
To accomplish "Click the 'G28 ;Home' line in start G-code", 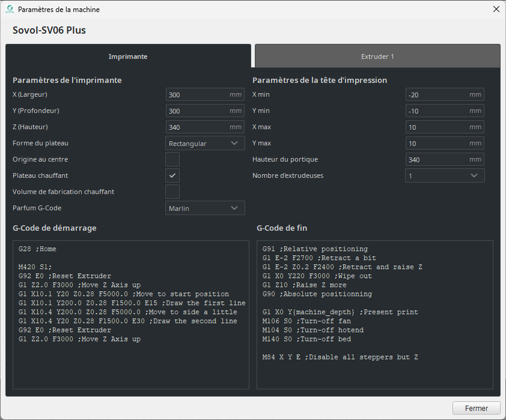I will 37,249.
